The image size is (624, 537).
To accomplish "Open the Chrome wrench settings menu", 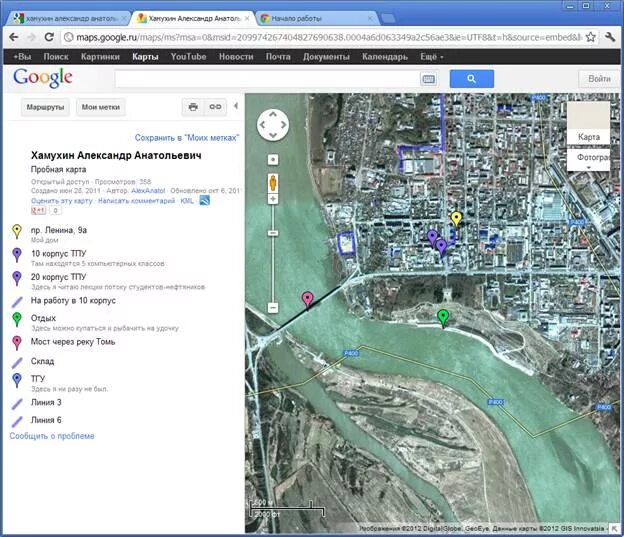I will coord(610,37).
